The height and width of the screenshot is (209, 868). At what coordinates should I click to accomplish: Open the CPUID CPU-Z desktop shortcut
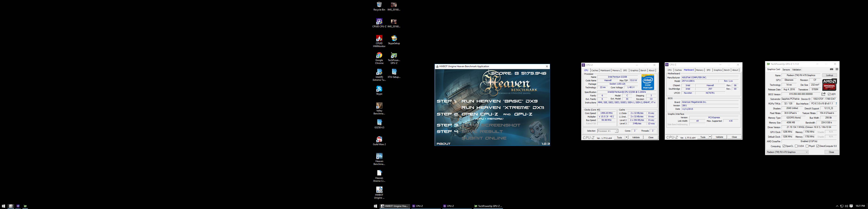(x=379, y=23)
